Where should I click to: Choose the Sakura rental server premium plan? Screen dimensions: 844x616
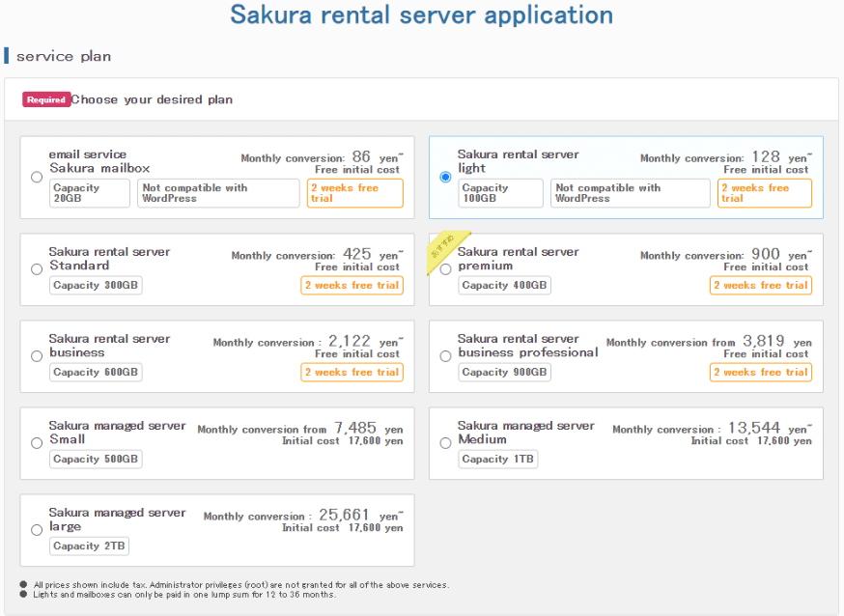click(x=445, y=269)
